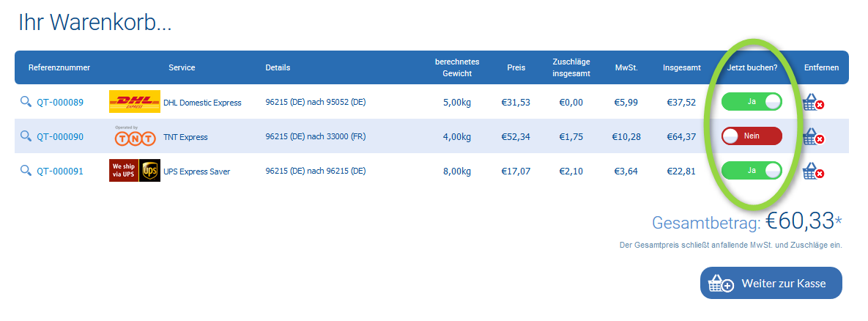Image resolution: width=868 pixels, height=321 pixels.
Task: Click the Ihr Warenkorb heading
Action: tap(94, 23)
